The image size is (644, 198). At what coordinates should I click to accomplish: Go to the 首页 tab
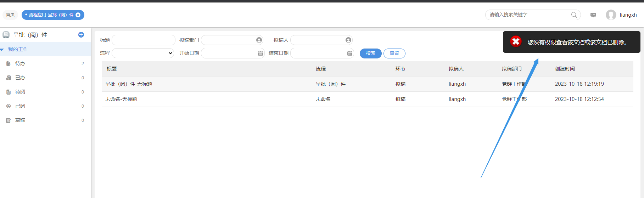point(10,15)
